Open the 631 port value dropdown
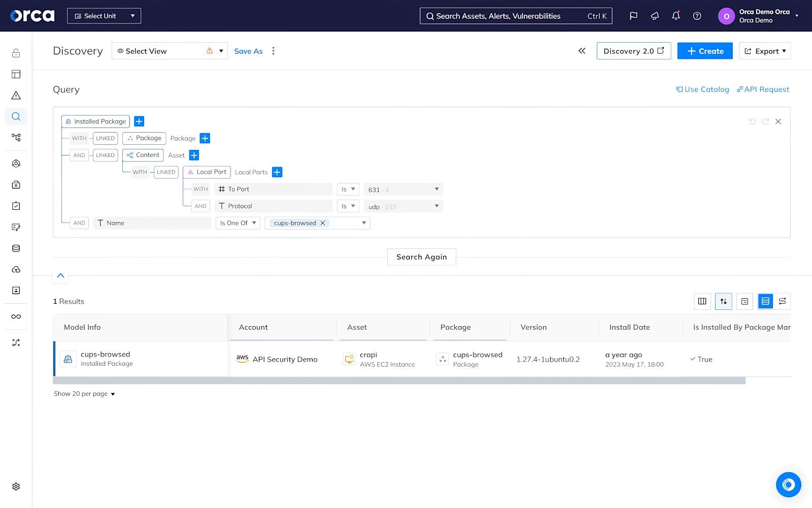This screenshot has width=812, height=508. pyautogui.click(x=403, y=189)
